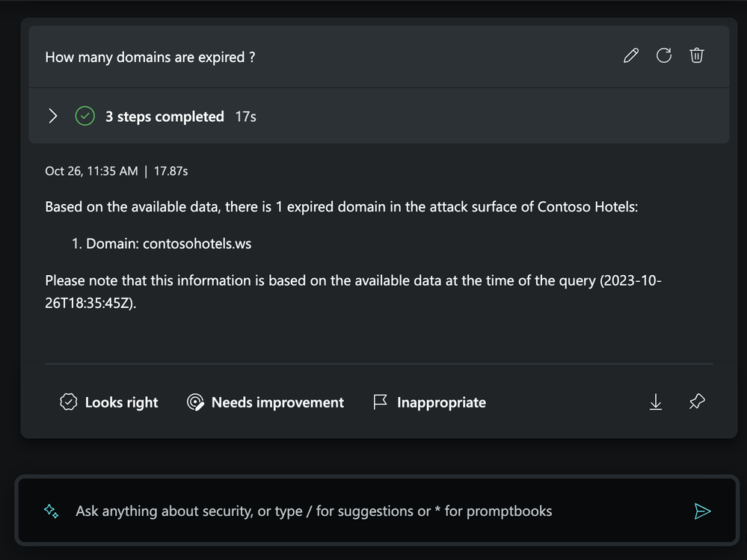Click the '3 steps completed' label
This screenshot has width=747, height=560.
tap(165, 117)
